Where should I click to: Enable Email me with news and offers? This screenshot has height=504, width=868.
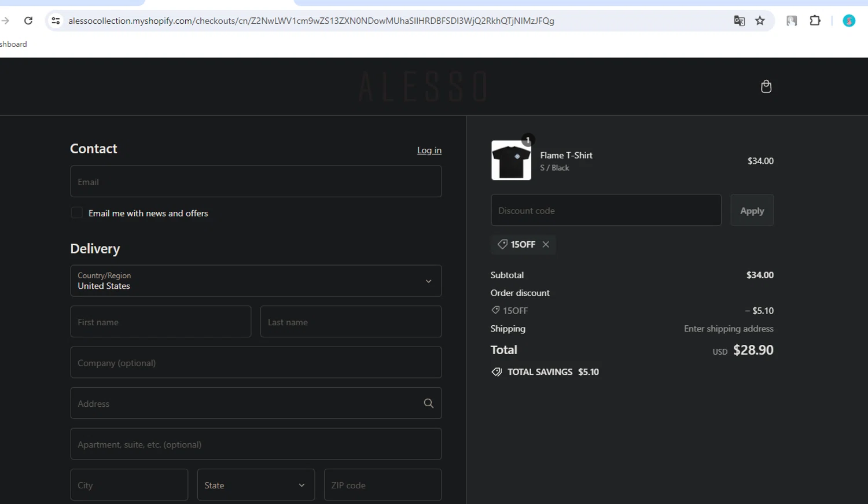point(76,213)
